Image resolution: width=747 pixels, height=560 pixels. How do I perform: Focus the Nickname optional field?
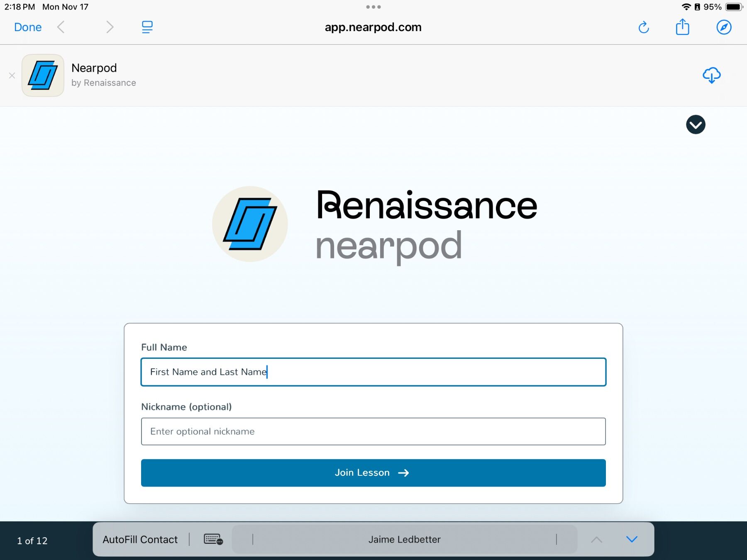pos(373,431)
